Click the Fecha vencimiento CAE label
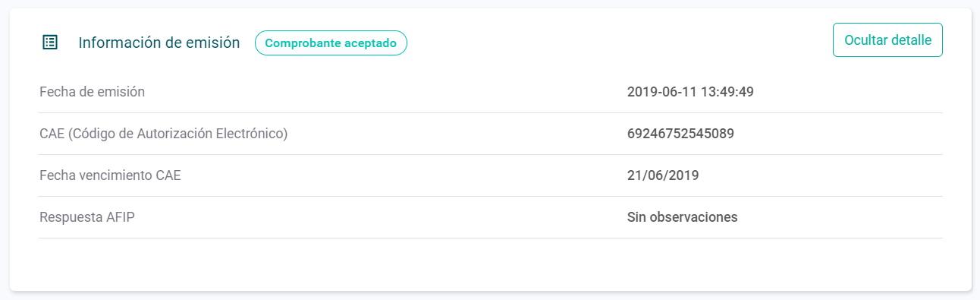The width and height of the screenshot is (980, 300). pyautogui.click(x=110, y=175)
